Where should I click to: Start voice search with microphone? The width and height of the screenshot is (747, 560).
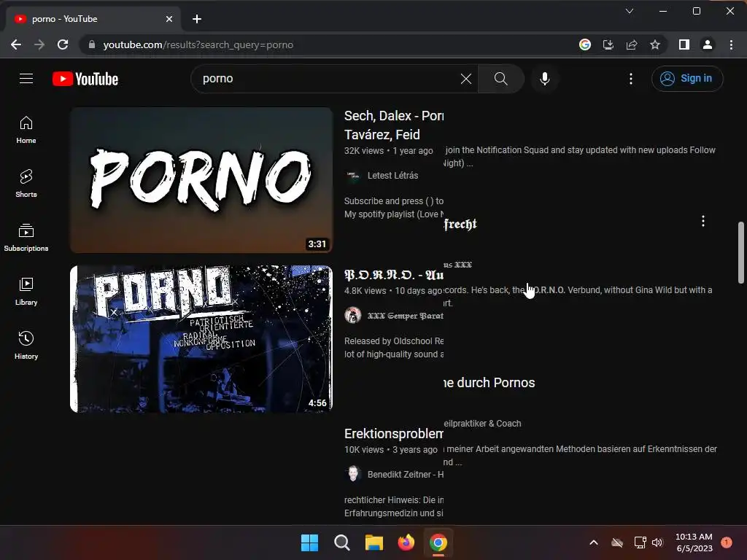pyautogui.click(x=544, y=79)
